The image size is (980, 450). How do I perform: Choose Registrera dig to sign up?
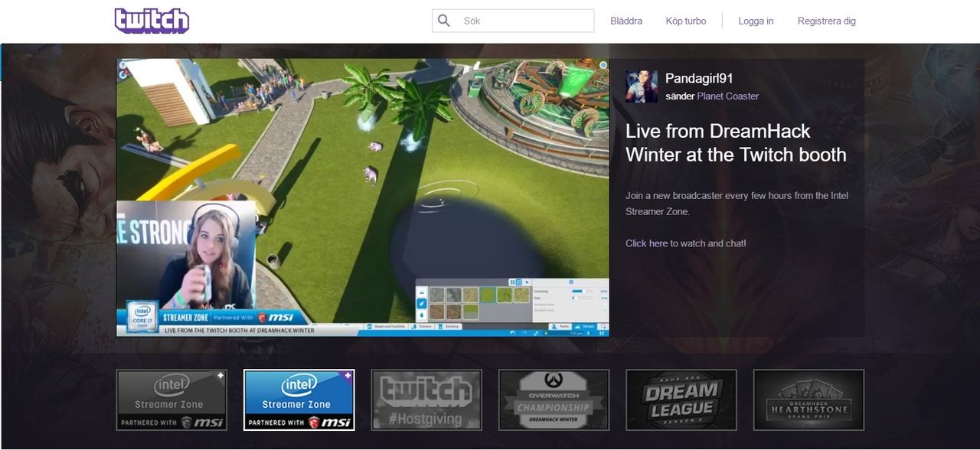[827, 21]
